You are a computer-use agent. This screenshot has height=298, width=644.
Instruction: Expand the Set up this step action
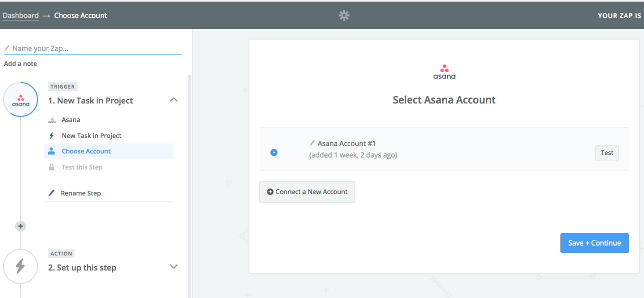coord(174,266)
